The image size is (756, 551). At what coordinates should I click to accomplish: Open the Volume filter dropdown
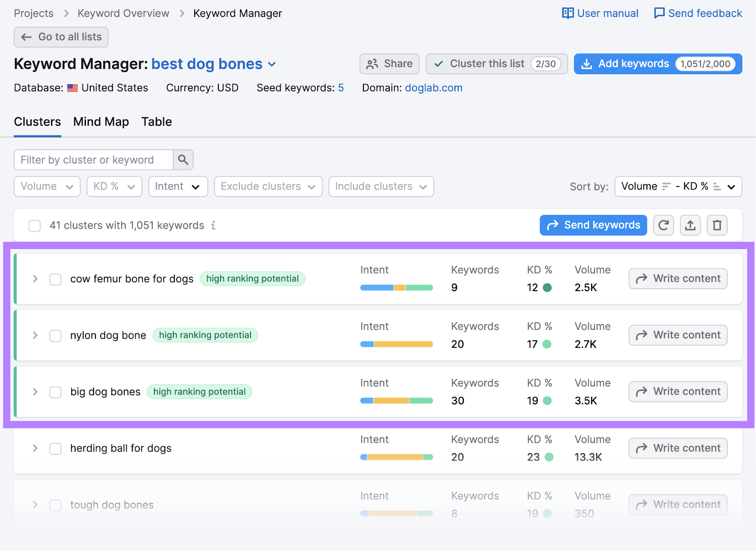pyautogui.click(x=47, y=187)
